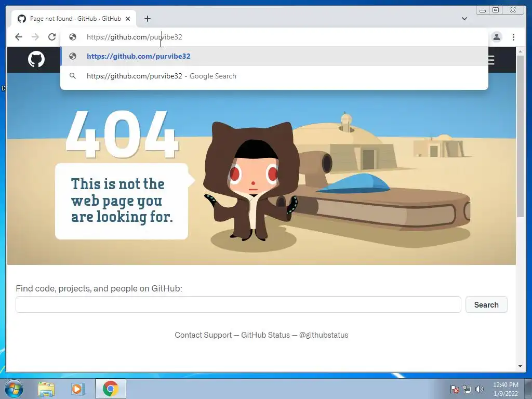The image size is (532, 399).
Task: Close the 'Page not found' tab
Action: [128, 19]
